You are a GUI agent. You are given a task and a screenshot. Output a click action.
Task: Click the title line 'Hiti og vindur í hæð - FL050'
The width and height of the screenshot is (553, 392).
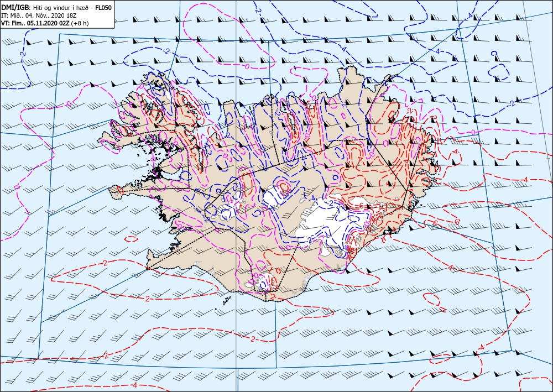point(72,8)
